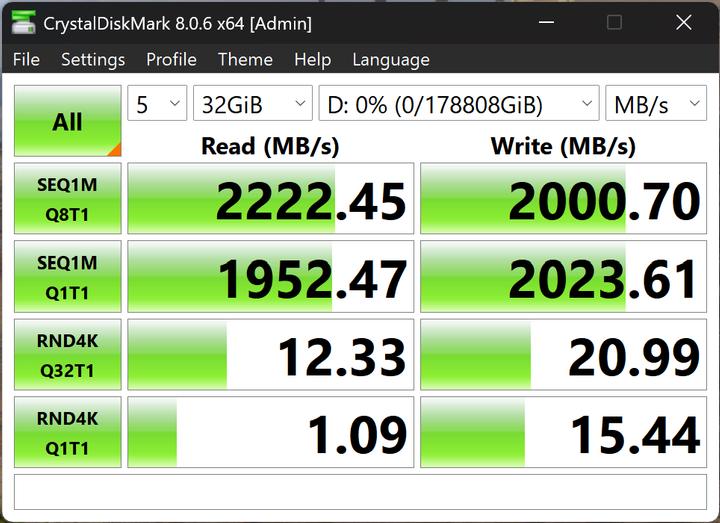This screenshot has width=720, height=523.
Task: Maximize the CrystalDiskMark window
Action: point(614,22)
